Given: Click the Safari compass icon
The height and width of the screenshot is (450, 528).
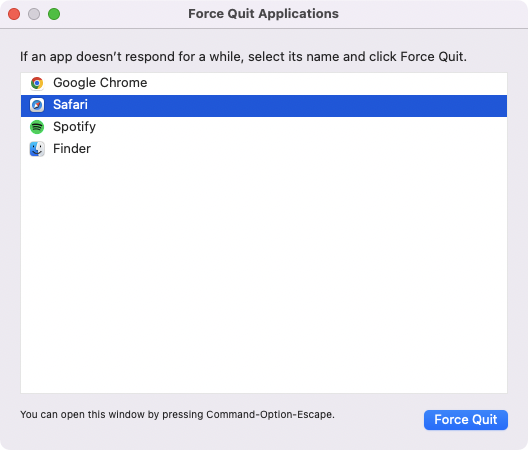Looking at the screenshot, I should point(37,105).
